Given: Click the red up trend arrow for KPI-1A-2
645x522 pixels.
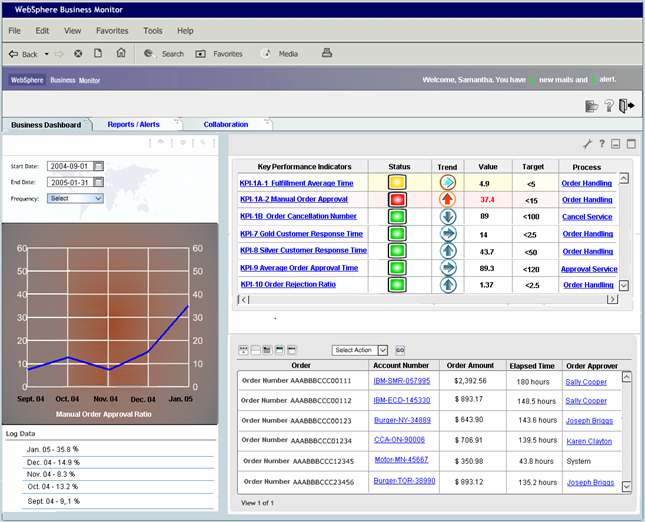Looking at the screenshot, I should (x=448, y=200).
